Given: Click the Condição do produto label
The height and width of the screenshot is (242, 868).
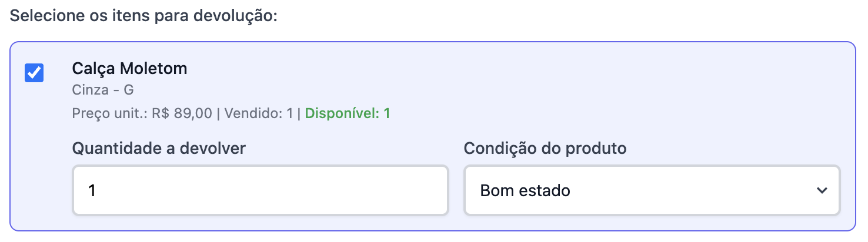Looking at the screenshot, I should [545, 149].
